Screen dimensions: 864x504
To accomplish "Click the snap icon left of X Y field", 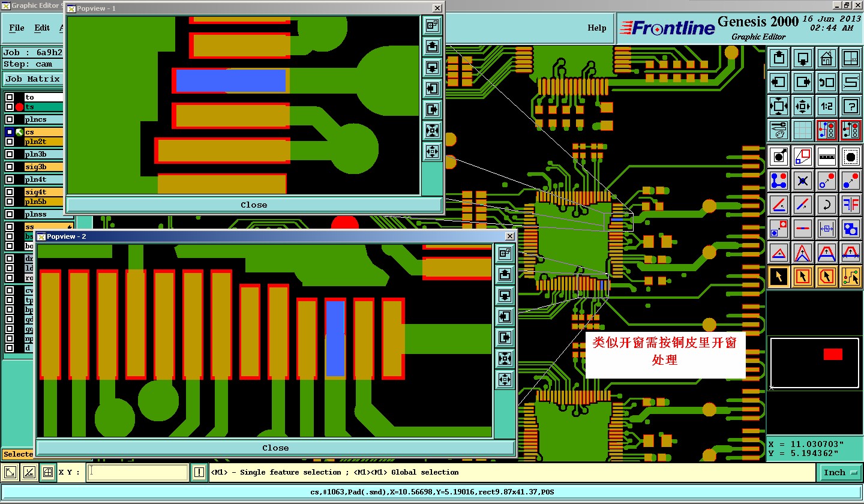I will point(49,473).
